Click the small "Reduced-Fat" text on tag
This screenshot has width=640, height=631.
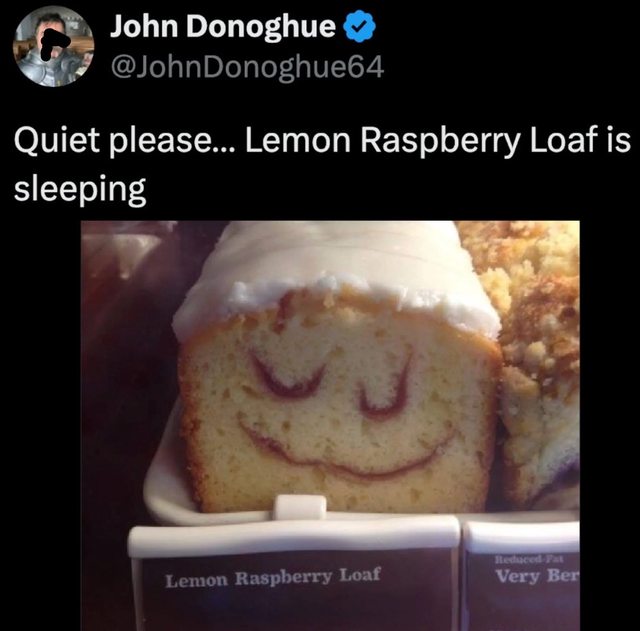(529, 559)
